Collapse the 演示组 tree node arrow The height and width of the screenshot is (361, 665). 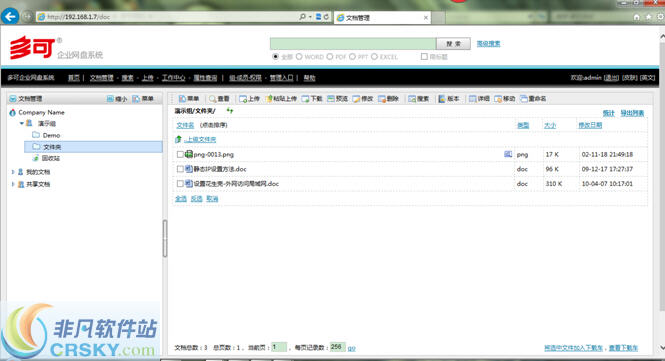point(21,123)
